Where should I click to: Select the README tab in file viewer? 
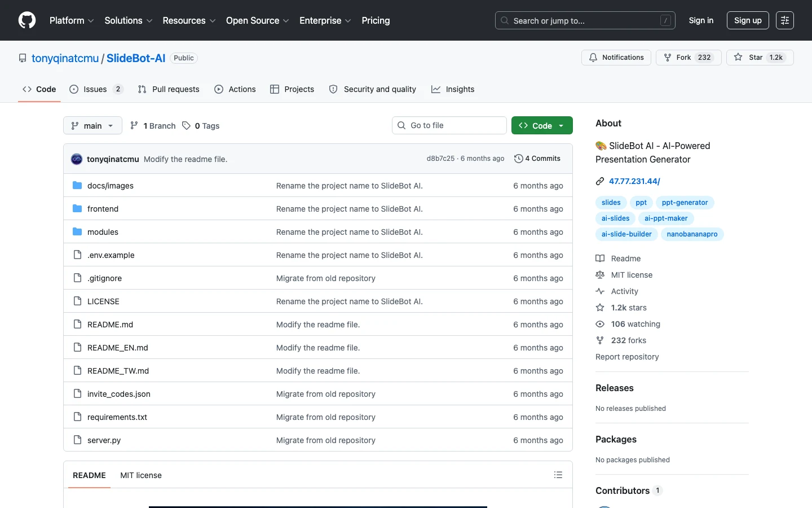(x=89, y=475)
